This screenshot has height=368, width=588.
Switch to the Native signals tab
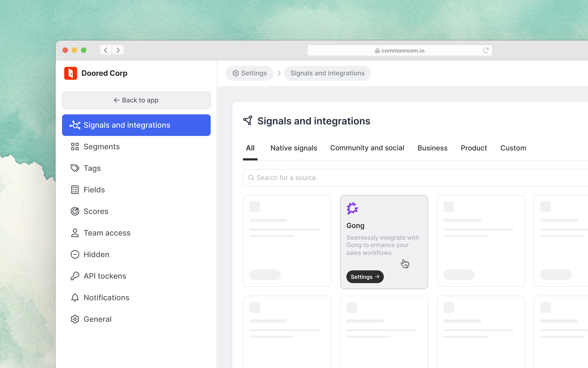click(x=294, y=148)
